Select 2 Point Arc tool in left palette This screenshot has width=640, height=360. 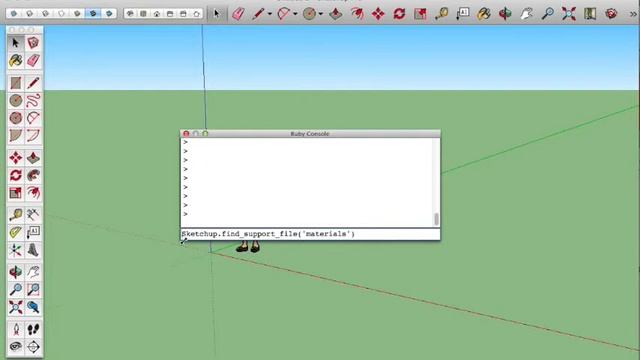33,136
